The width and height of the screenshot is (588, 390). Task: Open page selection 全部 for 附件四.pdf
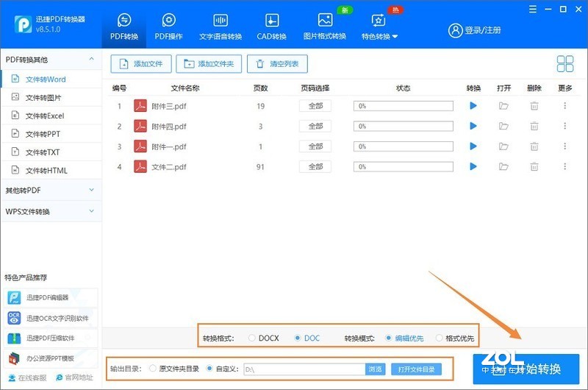coord(315,126)
